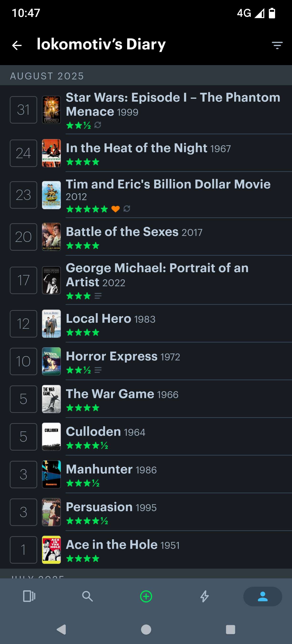This screenshot has height=644, width=292.
Task: Tap the Persuasion title
Action: pyautogui.click(x=99, y=507)
